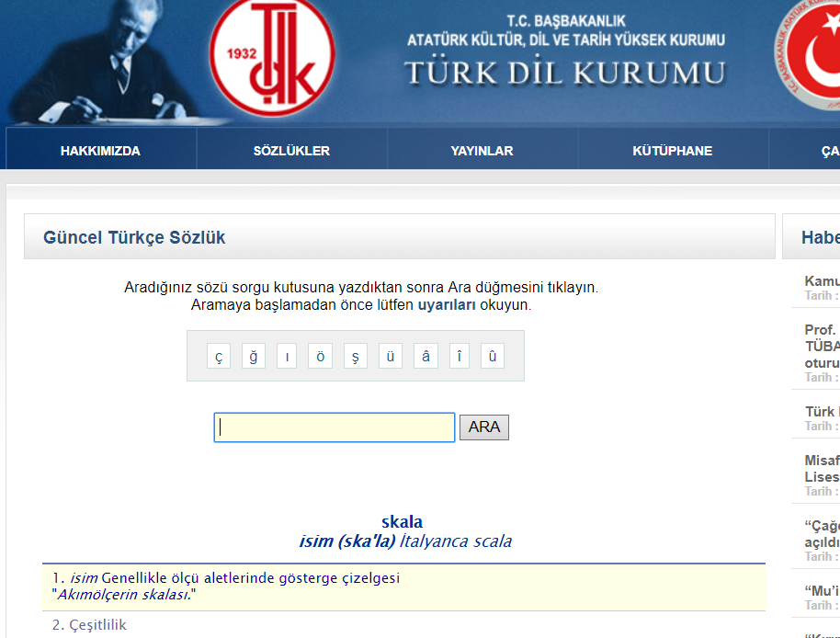Click example sentence 'Akımölçerin skalası.'
This screenshot has height=638, width=840.
pos(124,595)
